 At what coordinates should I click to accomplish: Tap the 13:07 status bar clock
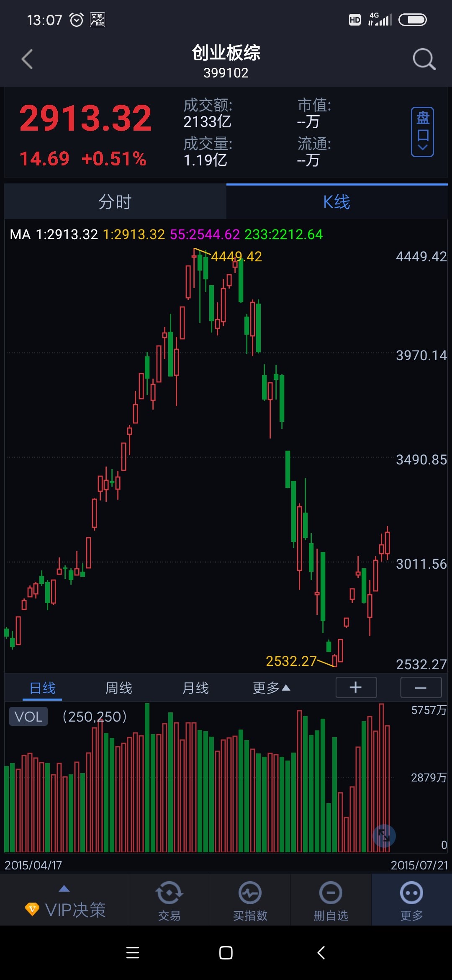44,20
